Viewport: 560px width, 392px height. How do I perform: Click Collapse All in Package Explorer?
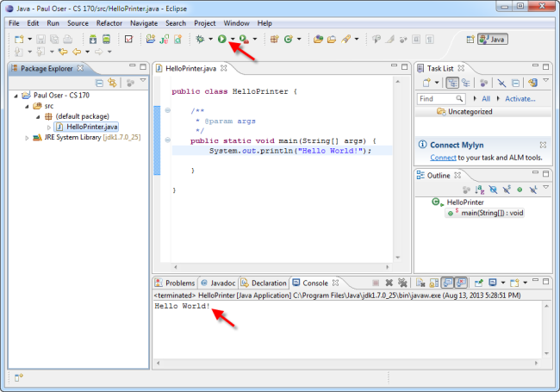(100, 84)
